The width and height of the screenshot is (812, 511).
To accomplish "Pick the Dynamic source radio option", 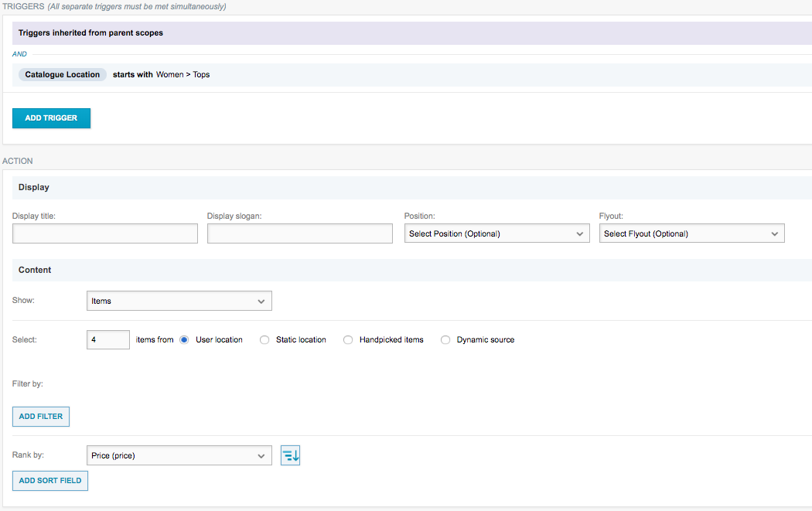I will point(445,339).
